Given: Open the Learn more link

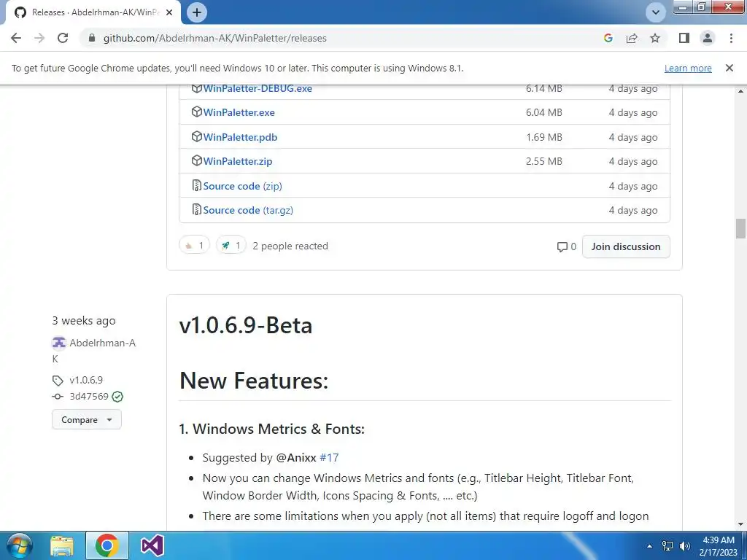Looking at the screenshot, I should click(x=688, y=68).
